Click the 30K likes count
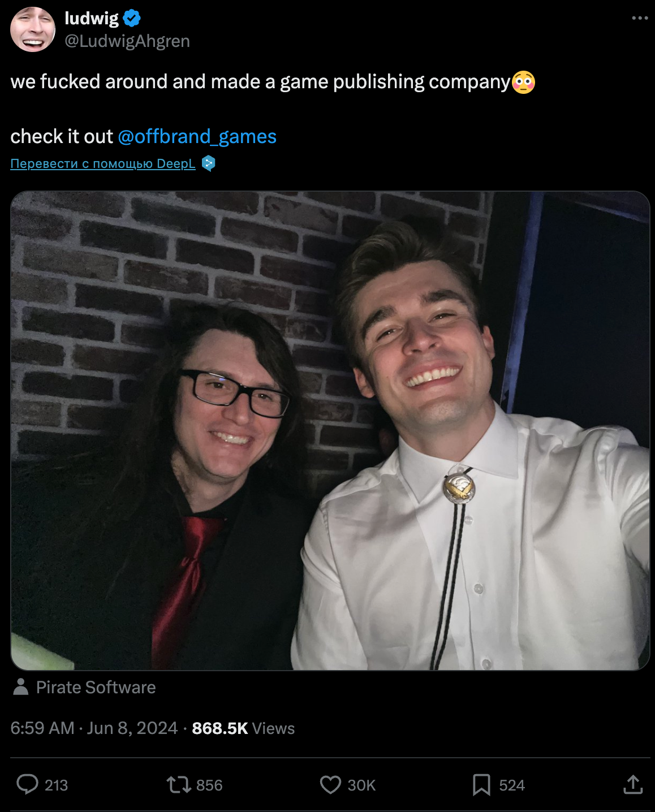The width and height of the screenshot is (655, 812). click(x=361, y=785)
